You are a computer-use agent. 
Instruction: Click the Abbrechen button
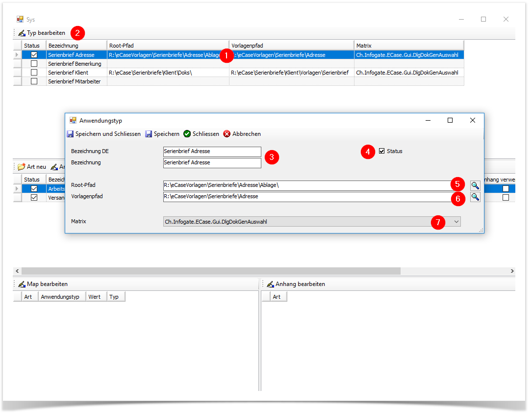point(242,134)
